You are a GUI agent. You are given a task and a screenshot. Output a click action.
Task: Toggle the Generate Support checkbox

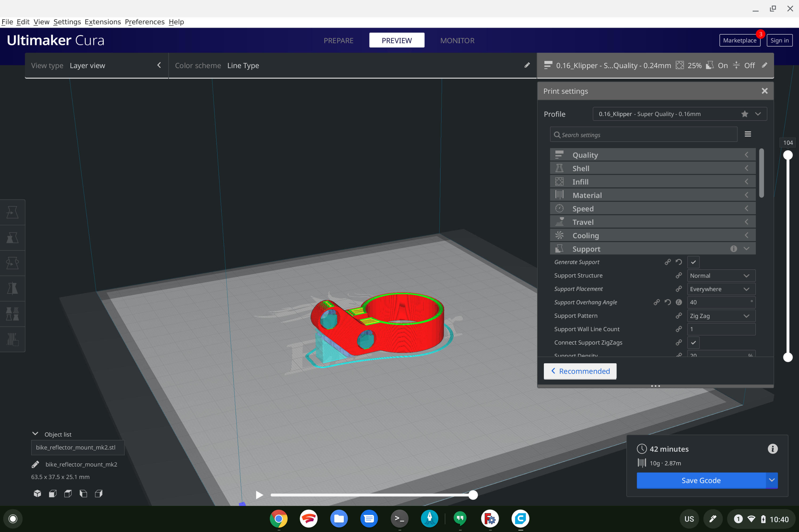[693, 262]
